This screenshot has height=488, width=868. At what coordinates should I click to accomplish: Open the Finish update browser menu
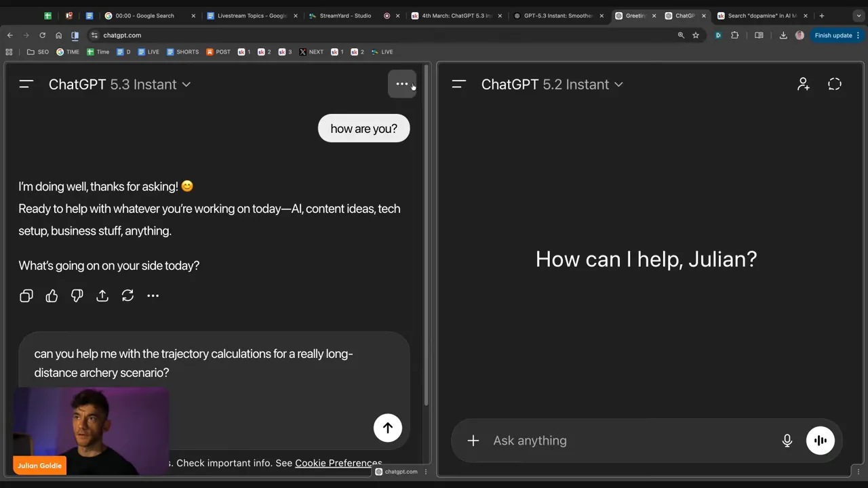[837, 35]
